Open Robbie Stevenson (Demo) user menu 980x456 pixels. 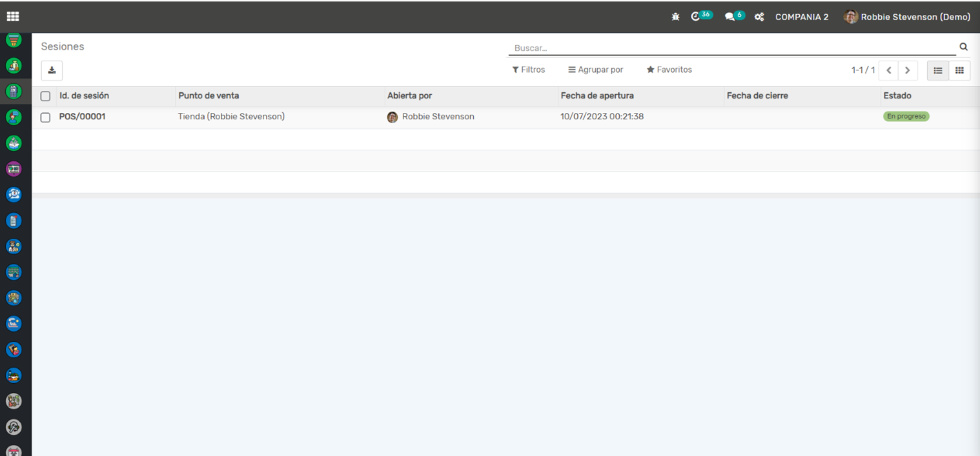point(907,17)
